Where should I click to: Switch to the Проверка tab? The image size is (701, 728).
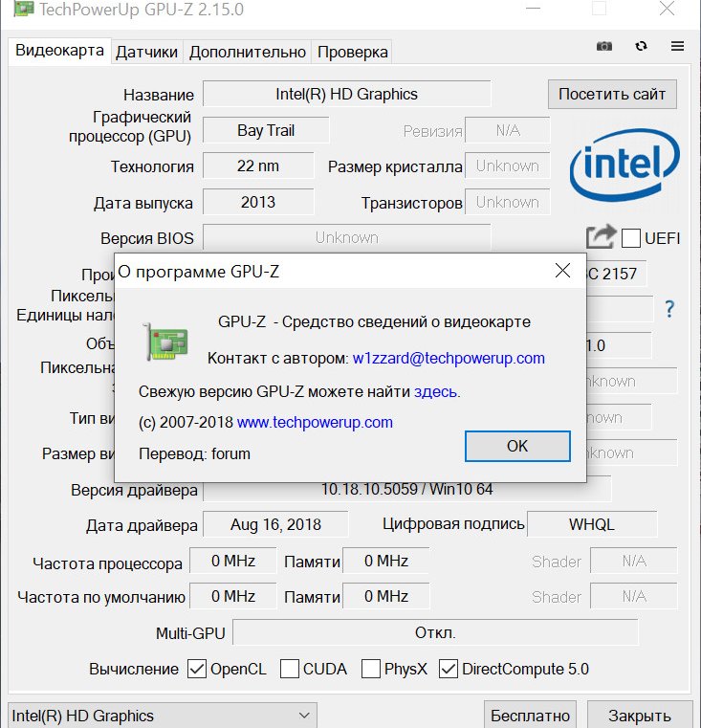pyautogui.click(x=353, y=52)
